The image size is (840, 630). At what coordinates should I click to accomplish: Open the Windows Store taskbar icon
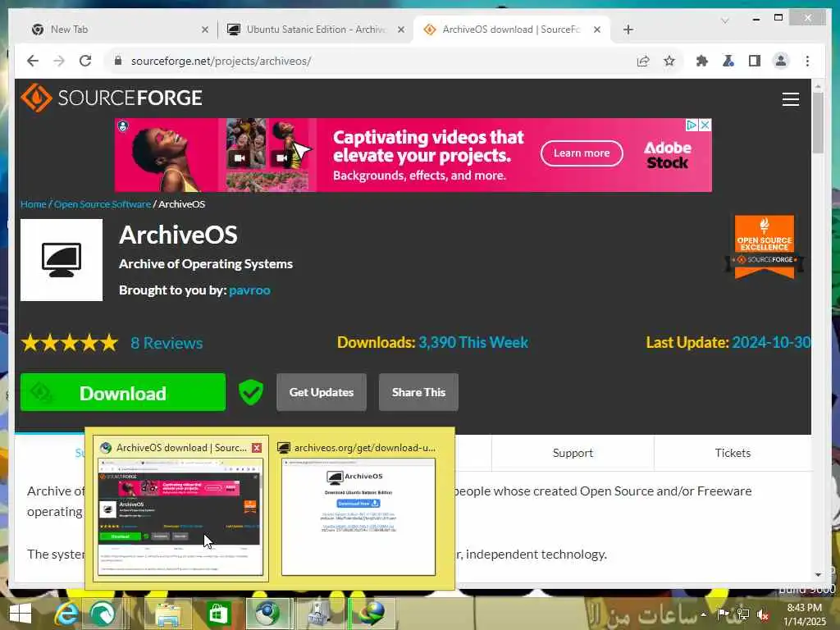tap(218, 614)
